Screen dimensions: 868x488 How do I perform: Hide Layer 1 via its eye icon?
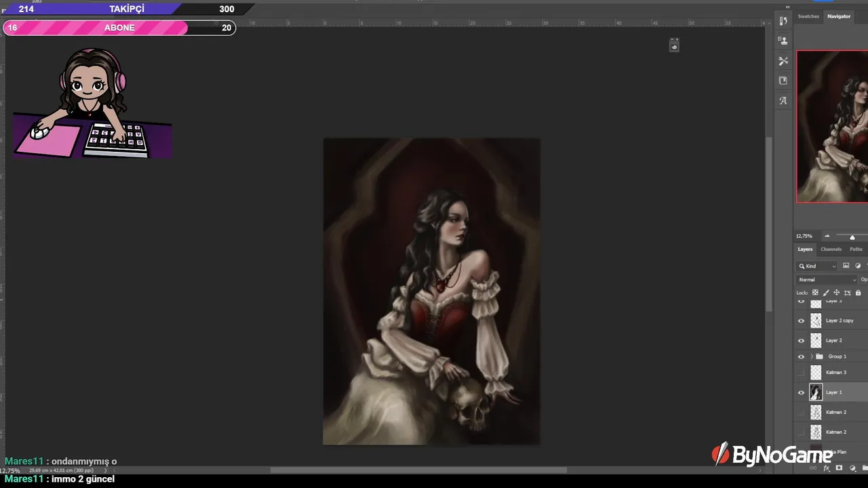tap(801, 392)
